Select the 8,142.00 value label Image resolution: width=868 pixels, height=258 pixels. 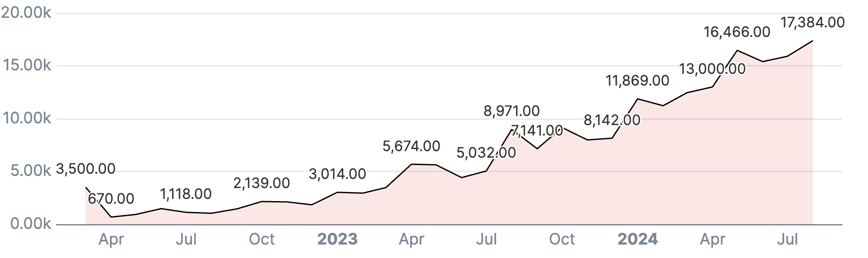[x=612, y=120]
